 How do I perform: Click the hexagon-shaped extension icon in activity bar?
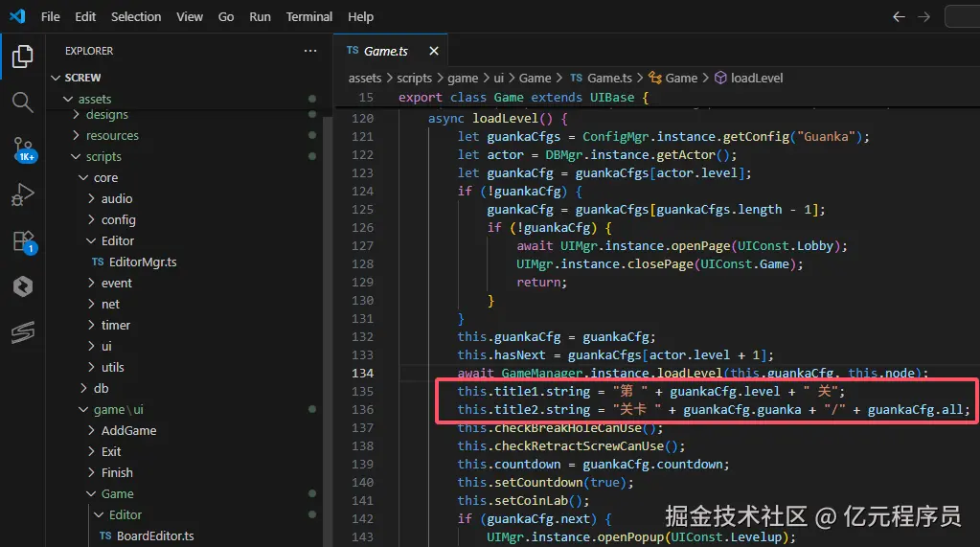23,286
